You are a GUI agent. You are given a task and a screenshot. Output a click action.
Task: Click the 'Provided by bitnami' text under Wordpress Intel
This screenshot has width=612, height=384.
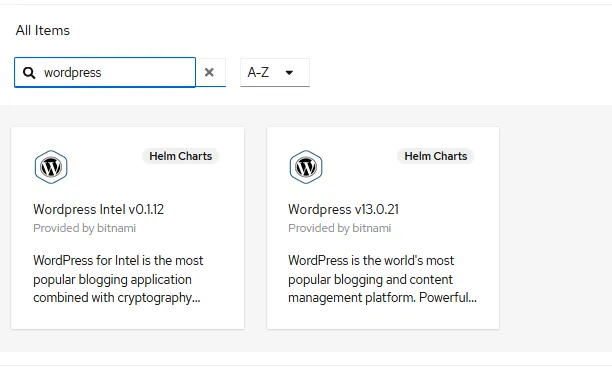[x=85, y=228]
